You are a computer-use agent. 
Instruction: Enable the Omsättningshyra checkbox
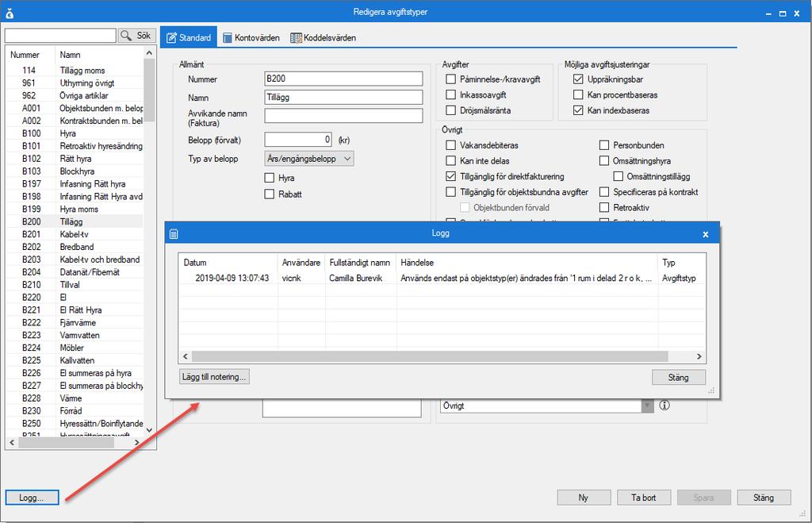[x=604, y=160]
